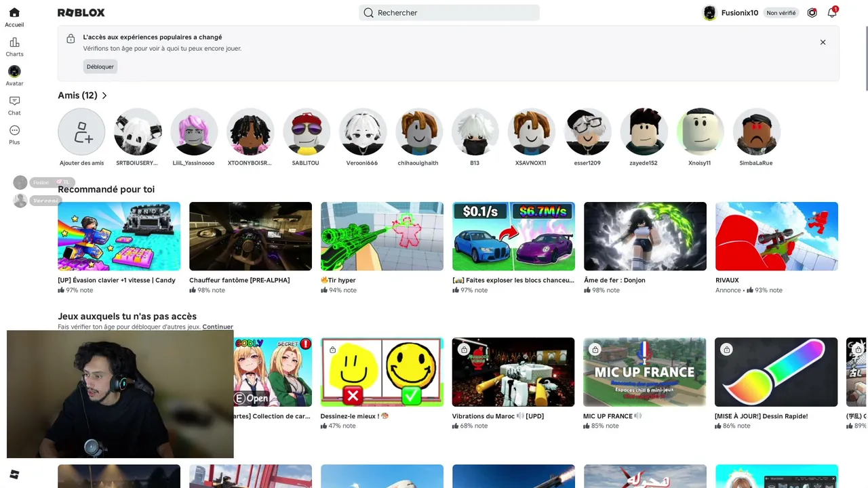Open the Vibrations du Maroc thumbnail

pos(513,372)
